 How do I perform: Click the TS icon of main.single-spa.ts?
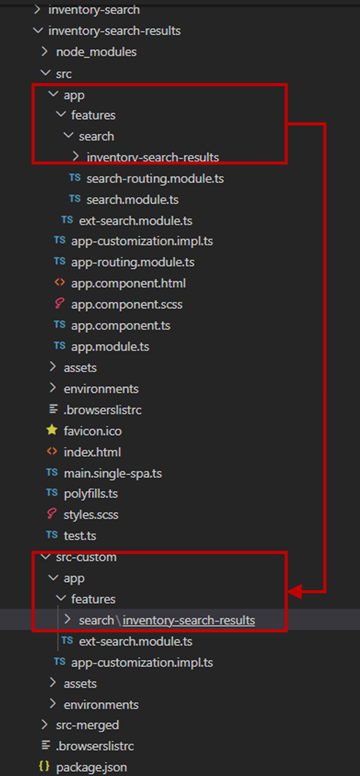point(52,473)
